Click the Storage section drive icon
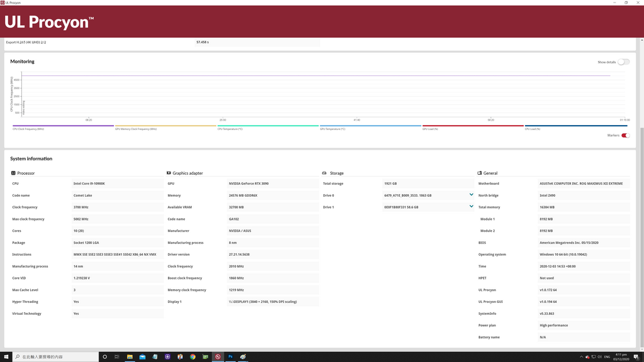 tap(325, 173)
